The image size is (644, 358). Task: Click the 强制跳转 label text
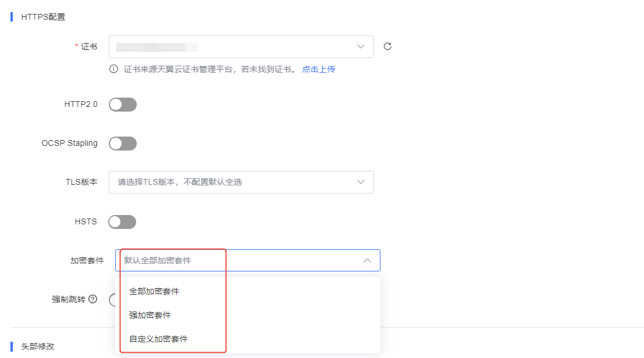click(x=69, y=299)
